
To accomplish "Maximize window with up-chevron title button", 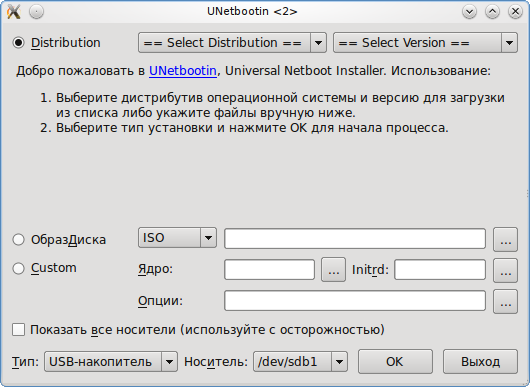I will (492, 12).
